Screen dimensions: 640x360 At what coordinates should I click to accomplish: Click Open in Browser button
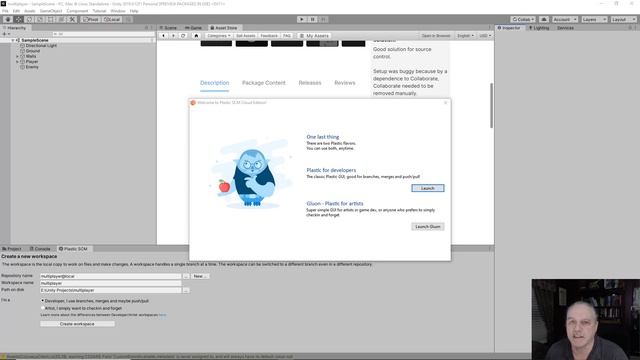[x=436, y=36]
